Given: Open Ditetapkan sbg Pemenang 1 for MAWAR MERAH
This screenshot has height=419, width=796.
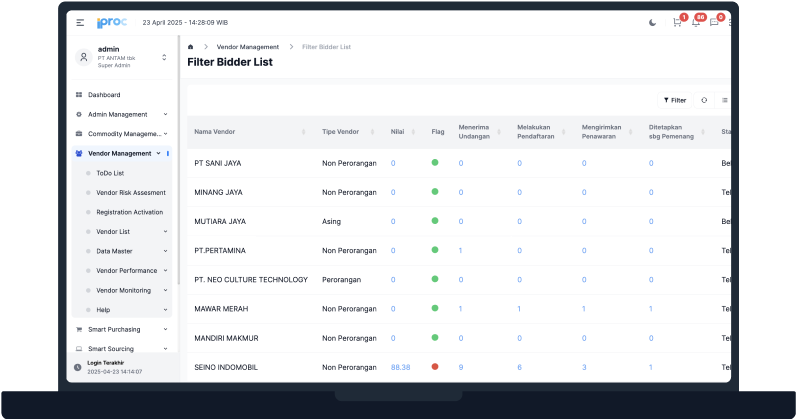Looking at the screenshot, I should coord(651,309).
